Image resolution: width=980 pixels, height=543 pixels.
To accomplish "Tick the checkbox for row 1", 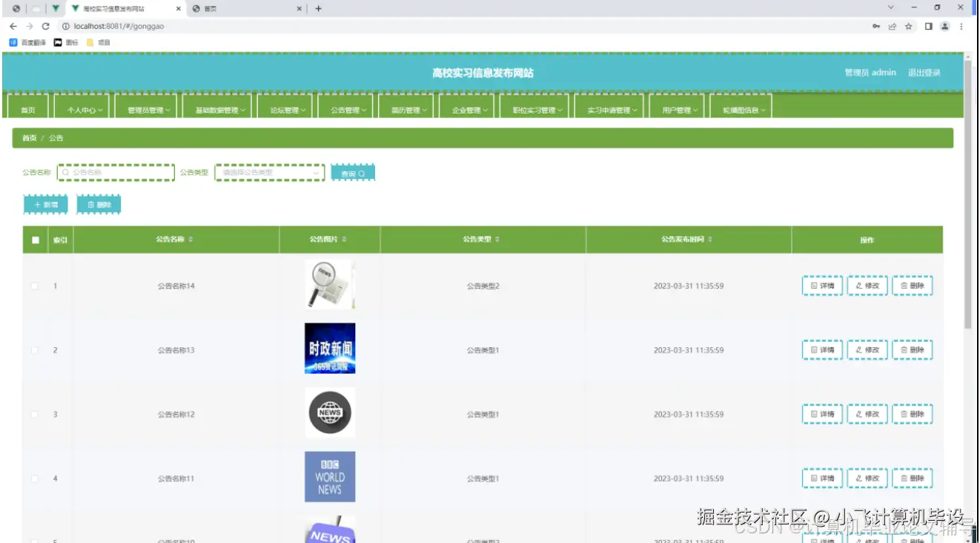I will click(x=35, y=286).
